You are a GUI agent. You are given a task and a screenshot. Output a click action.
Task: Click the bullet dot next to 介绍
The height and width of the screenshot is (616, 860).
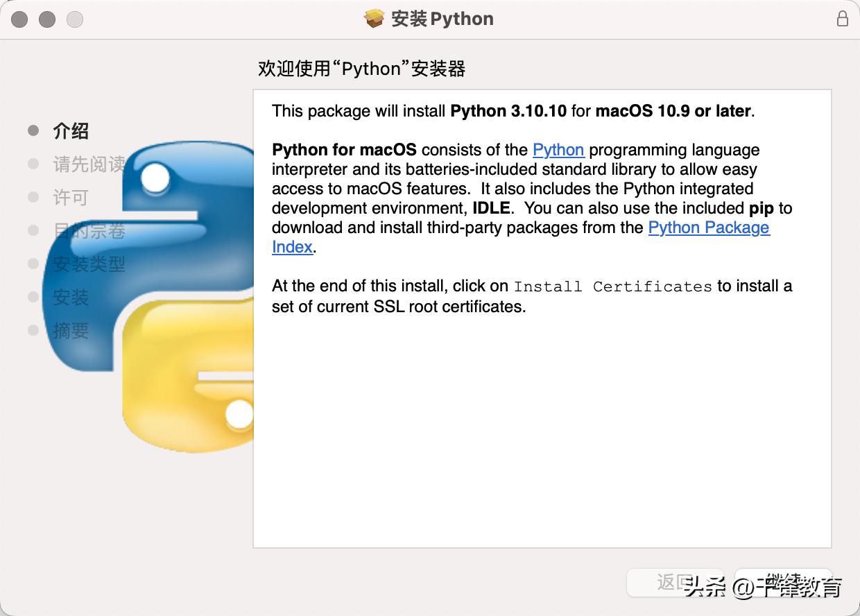coord(33,130)
